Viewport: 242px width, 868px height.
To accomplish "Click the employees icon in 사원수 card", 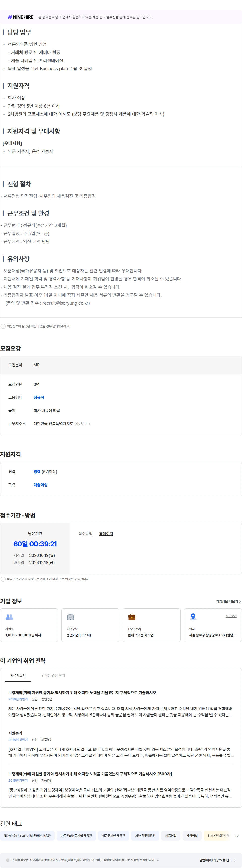I will [x=9, y=617].
